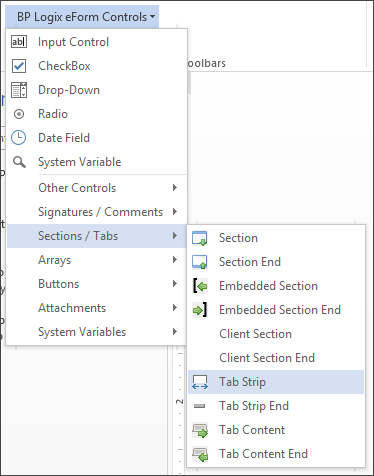Click the CheckBox control icon

click(19, 66)
